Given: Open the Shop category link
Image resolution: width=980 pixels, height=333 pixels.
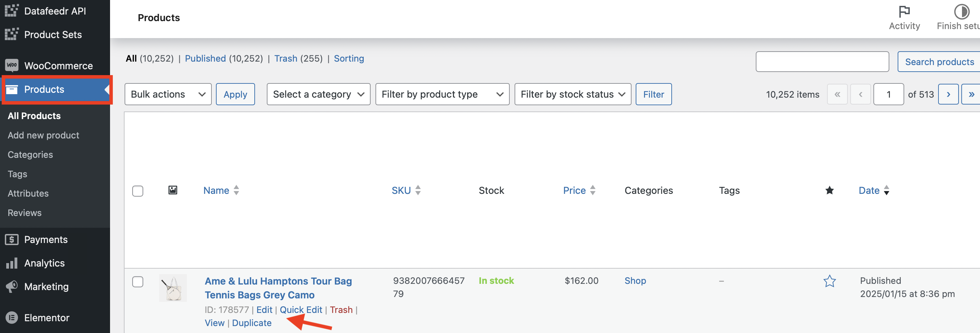Looking at the screenshot, I should [x=635, y=281].
